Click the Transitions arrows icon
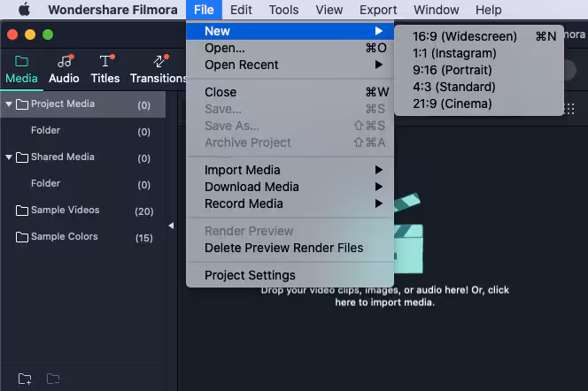Viewport: 588px width, 391px height. (160, 61)
